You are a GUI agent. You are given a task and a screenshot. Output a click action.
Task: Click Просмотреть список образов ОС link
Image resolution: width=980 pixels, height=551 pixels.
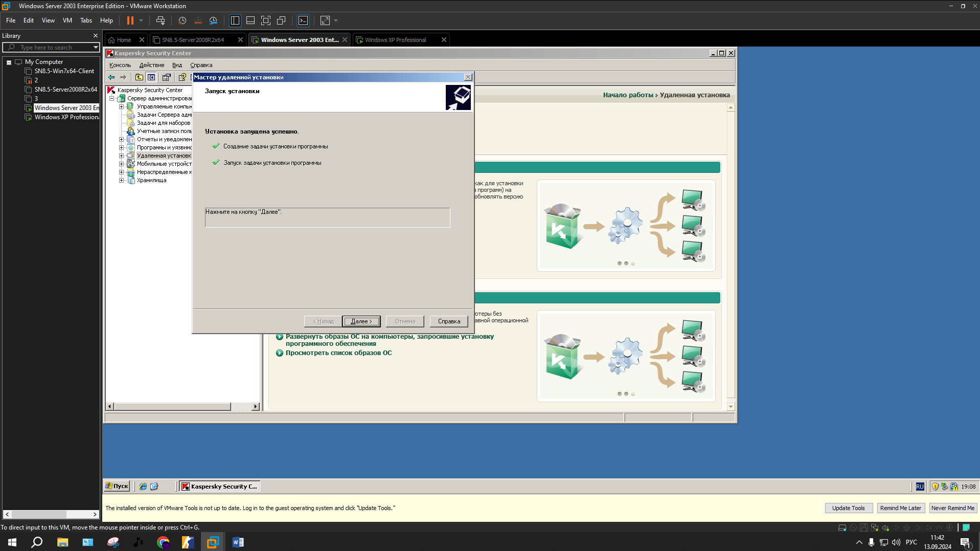[338, 353]
